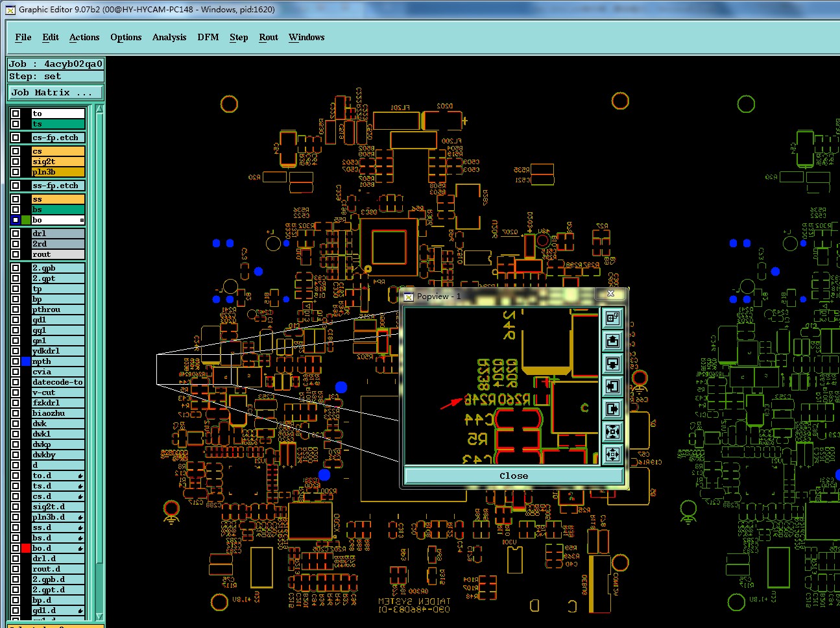This screenshot has width=840, height=628.
Task: Click the edit marker icon on to.d row
Action: pyautogui.click(x=80, y=476)
